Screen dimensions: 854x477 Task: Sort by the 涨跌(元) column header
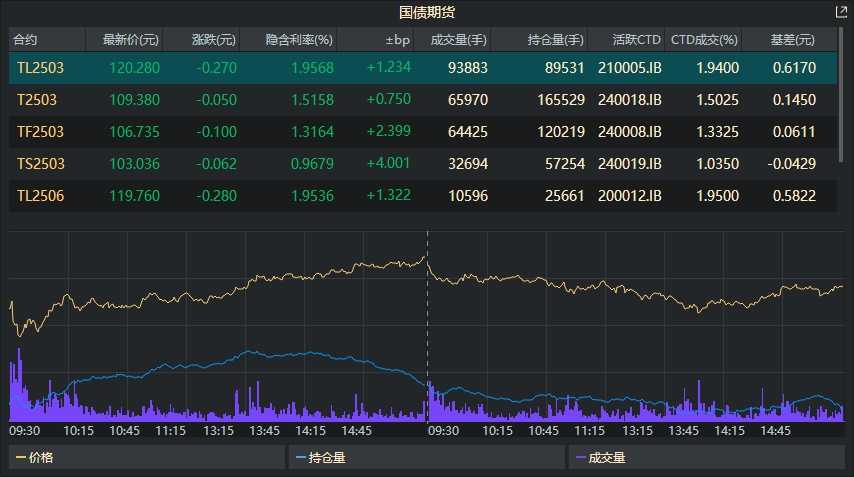214,40
